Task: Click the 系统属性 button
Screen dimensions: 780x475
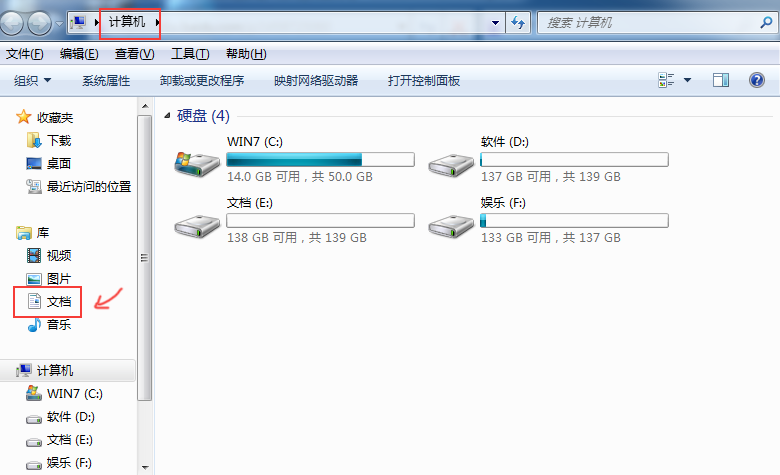Action: 106,81
